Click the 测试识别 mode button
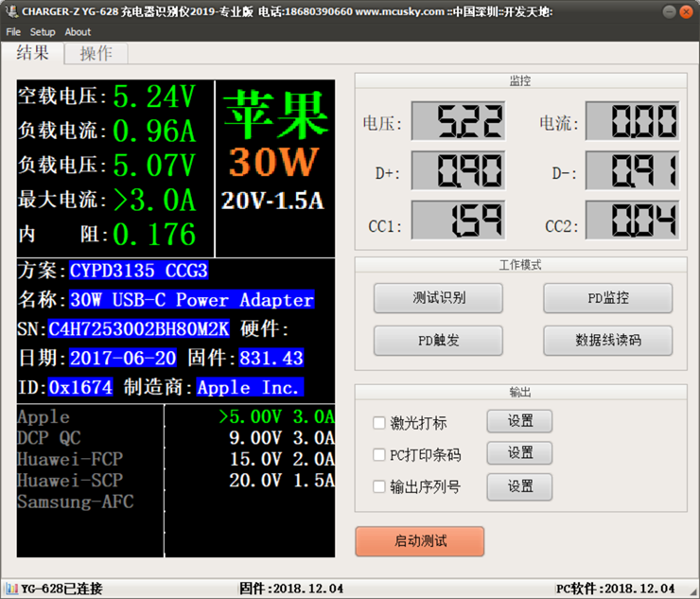The height and width of the screenshot is (599, 700). tap(438, 298)
